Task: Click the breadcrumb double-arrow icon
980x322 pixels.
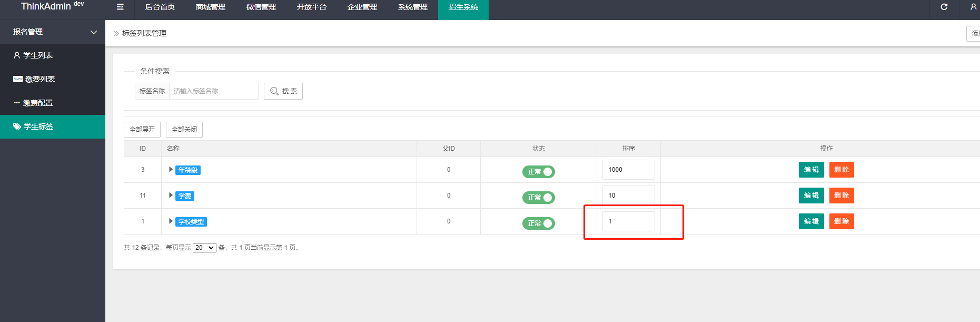Action: [116, 33]
